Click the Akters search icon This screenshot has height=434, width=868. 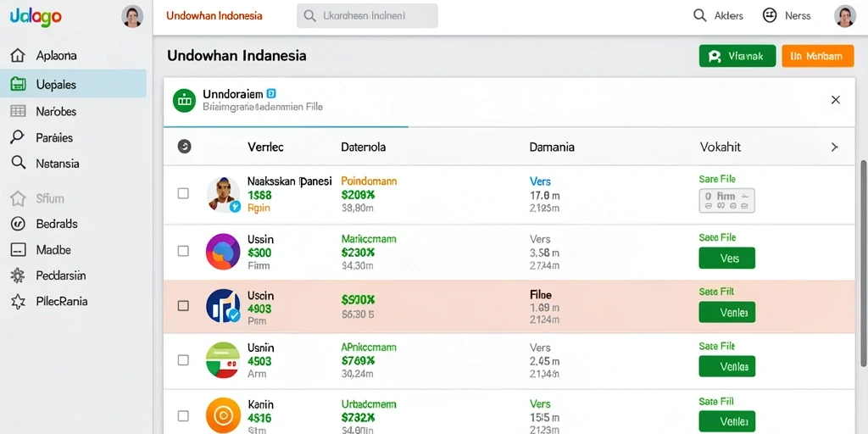(x=699, y=15)
